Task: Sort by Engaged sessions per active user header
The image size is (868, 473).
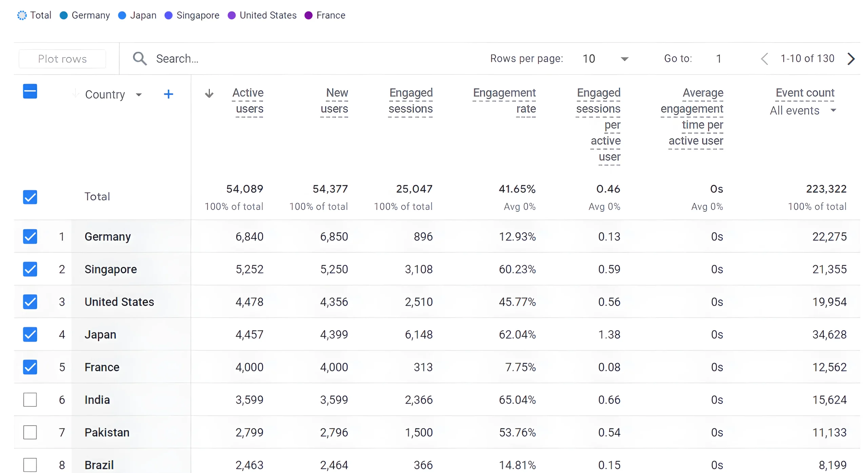Action: 598,125
